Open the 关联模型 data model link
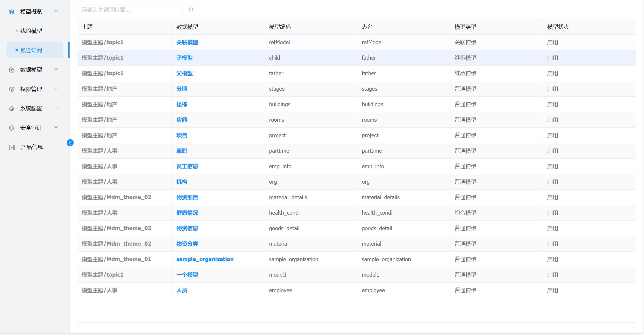Image resolution: width=644 pixels, height=335 pixels. [187, 42]
